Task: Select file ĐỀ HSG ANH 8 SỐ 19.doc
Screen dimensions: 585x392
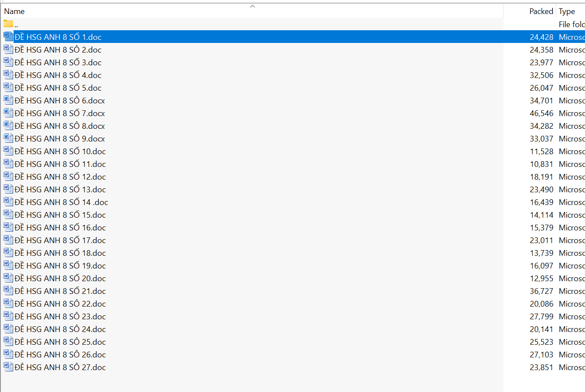Action: pos(60,266)
